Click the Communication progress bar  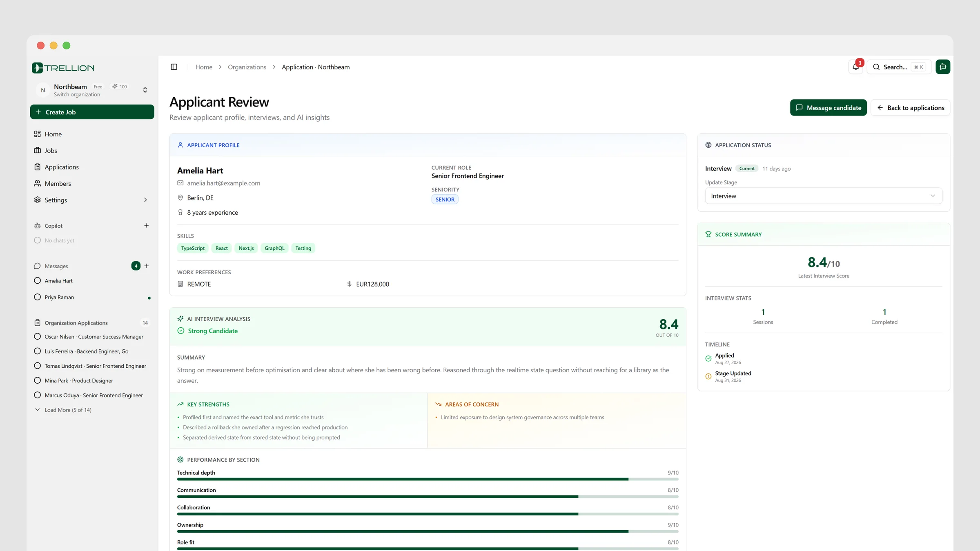pos(428,497)
